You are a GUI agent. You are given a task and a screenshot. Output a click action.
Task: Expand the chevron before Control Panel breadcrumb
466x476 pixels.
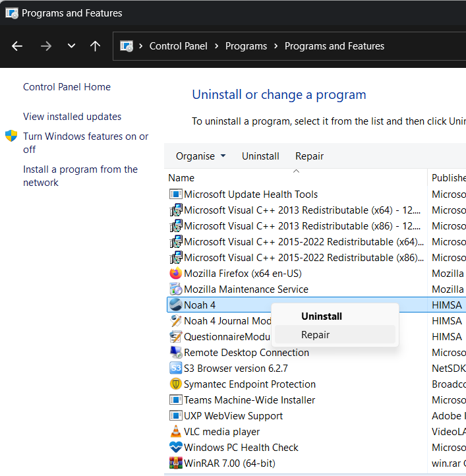pos(140,46)
